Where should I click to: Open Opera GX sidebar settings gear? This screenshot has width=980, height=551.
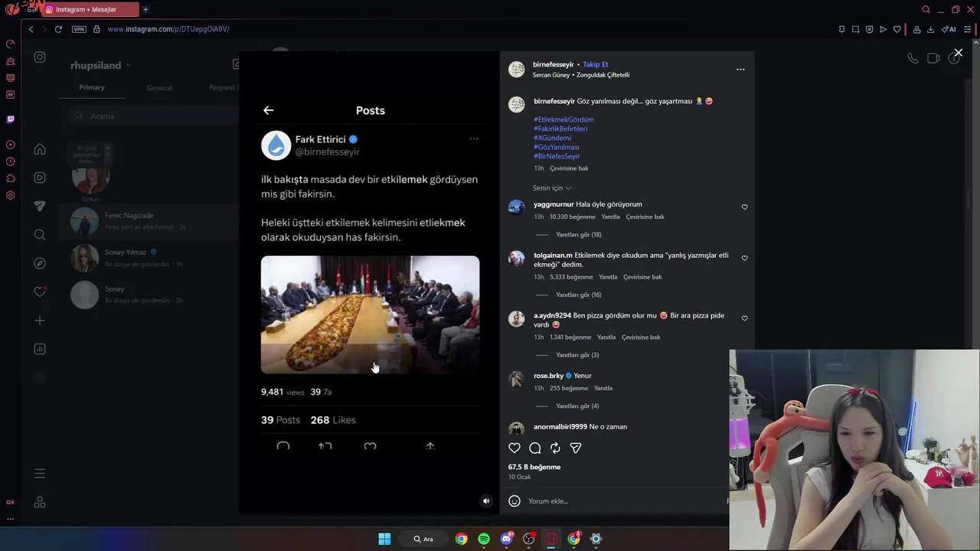click(11, 195)
